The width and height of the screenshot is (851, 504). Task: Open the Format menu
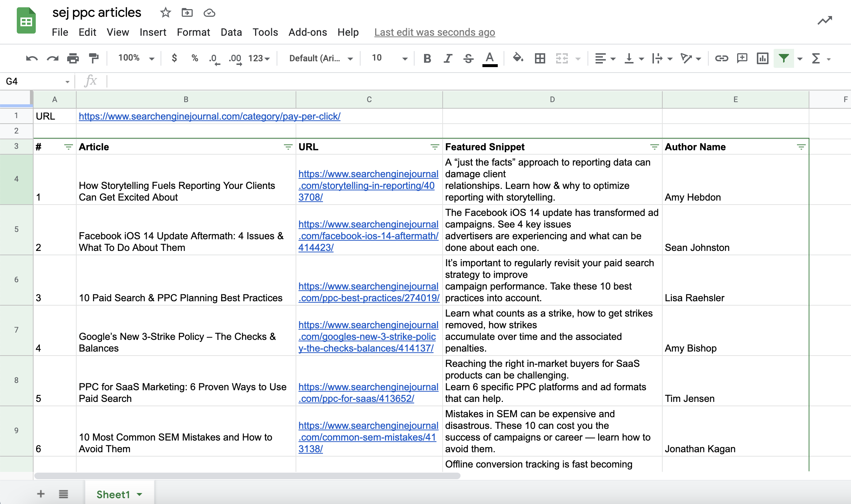(193, 32)
